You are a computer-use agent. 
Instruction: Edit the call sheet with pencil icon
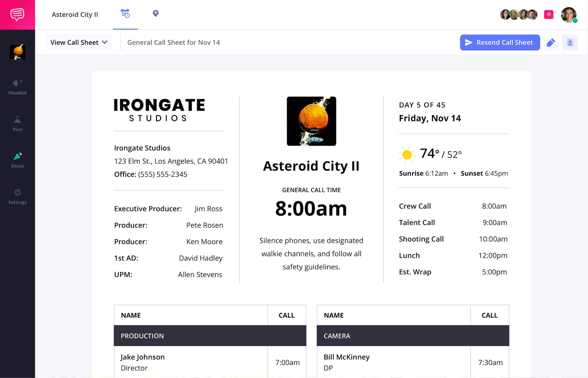click(551, 42)
